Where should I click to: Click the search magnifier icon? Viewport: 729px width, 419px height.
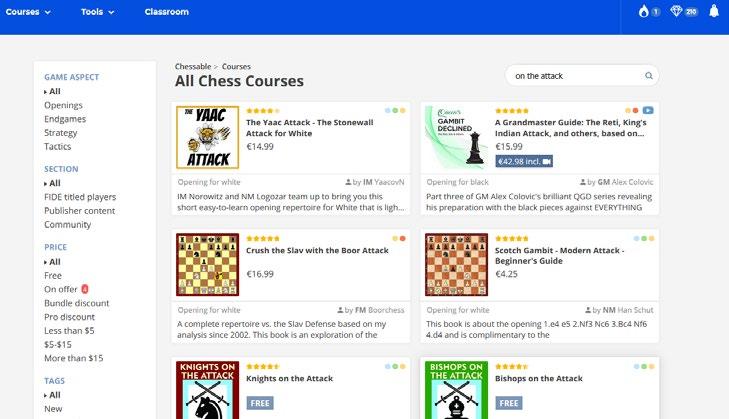coord(649,76)
